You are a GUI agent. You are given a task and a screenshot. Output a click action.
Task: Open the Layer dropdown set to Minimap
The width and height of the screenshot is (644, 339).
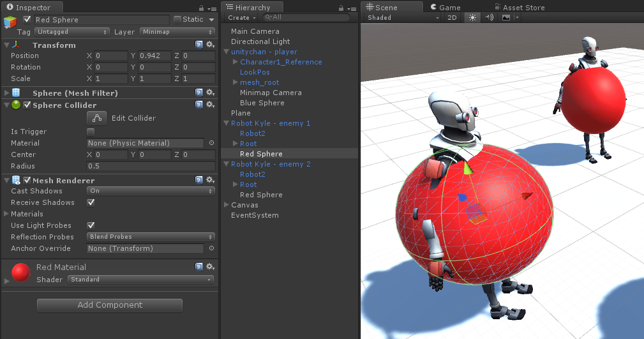click(177, 32)
